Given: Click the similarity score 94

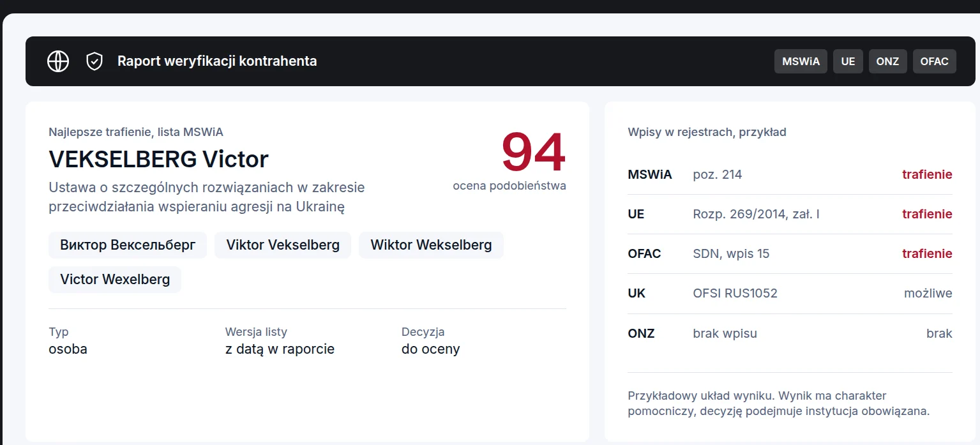Looking at the screenshot, I should [533, 152].
